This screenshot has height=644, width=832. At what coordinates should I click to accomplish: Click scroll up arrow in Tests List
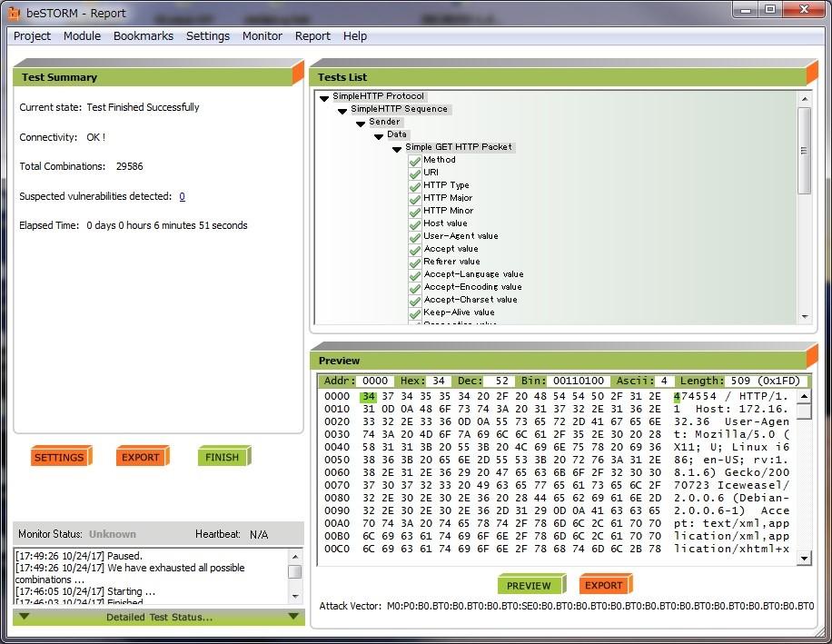(x=805, y=99)
